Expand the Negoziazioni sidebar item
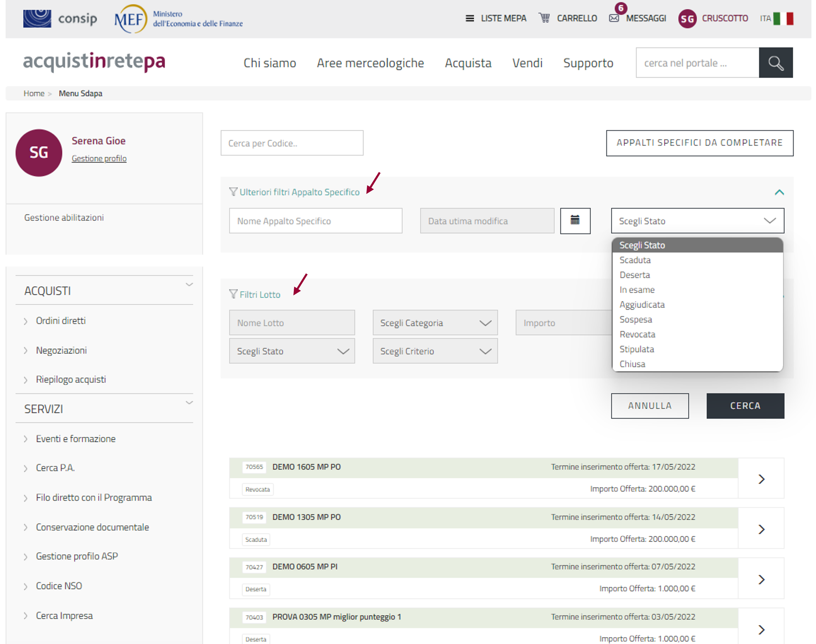The width and height of the screenshot is (816, 644). coord(61,350)
